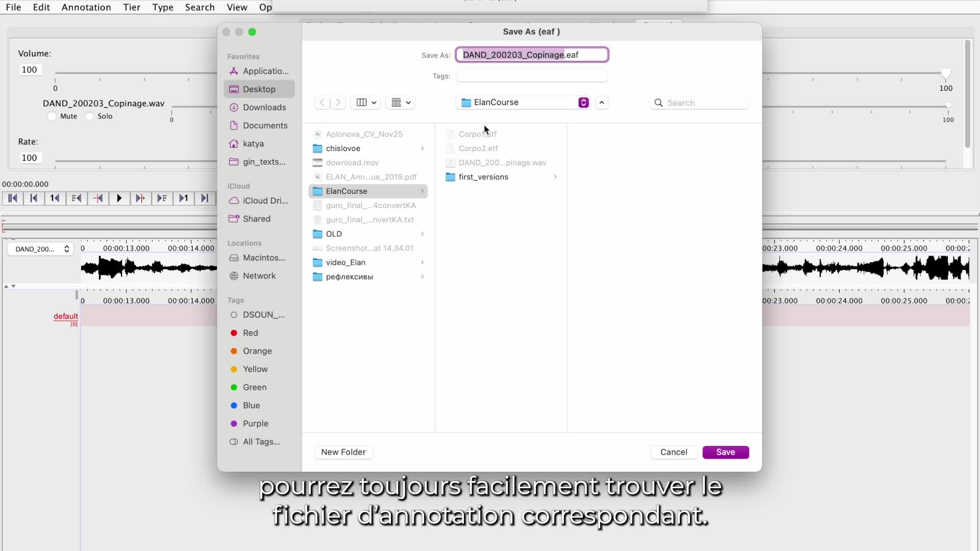Click the Tags input field
The width and height of the screenshot is (980, 551).
[531, 76]
